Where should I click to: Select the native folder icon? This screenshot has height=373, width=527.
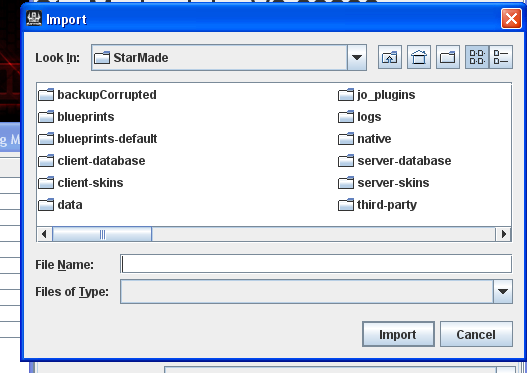pos(346,139)
